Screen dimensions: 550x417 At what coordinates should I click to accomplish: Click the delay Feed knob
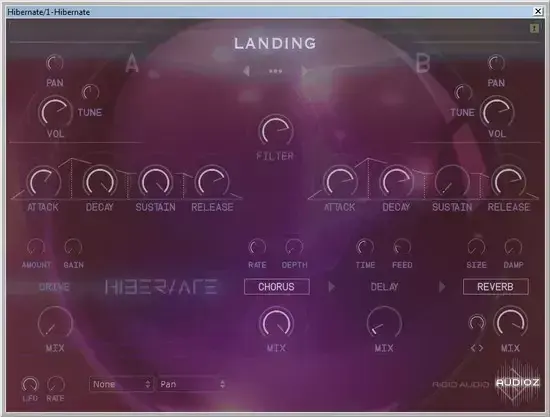(402, 247)
